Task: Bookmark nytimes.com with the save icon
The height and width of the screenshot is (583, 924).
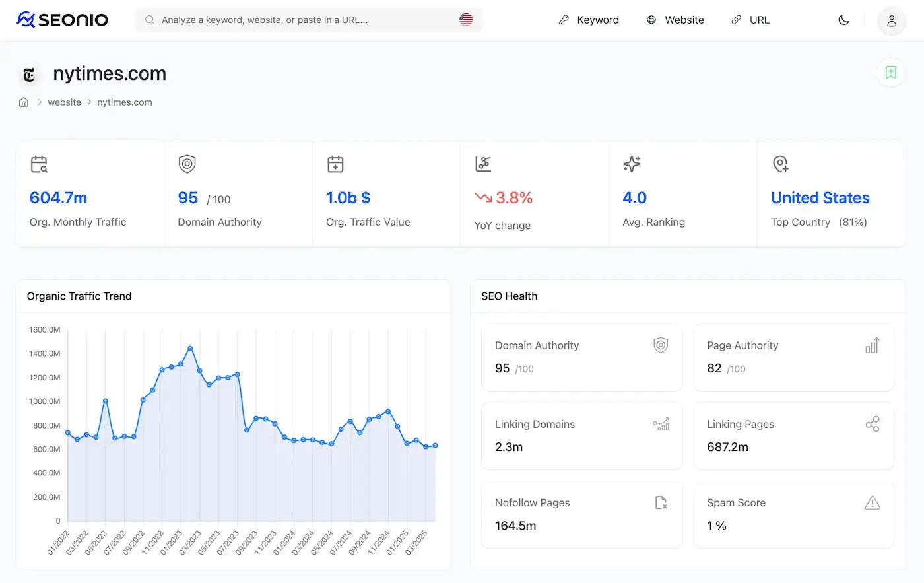Action: [890, 73]
